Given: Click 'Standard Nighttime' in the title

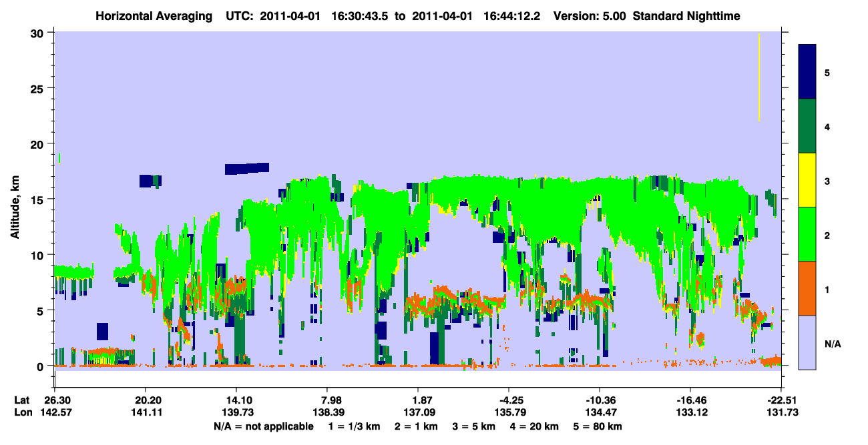Looking at the screenshot, I should [x=686, y=16].
